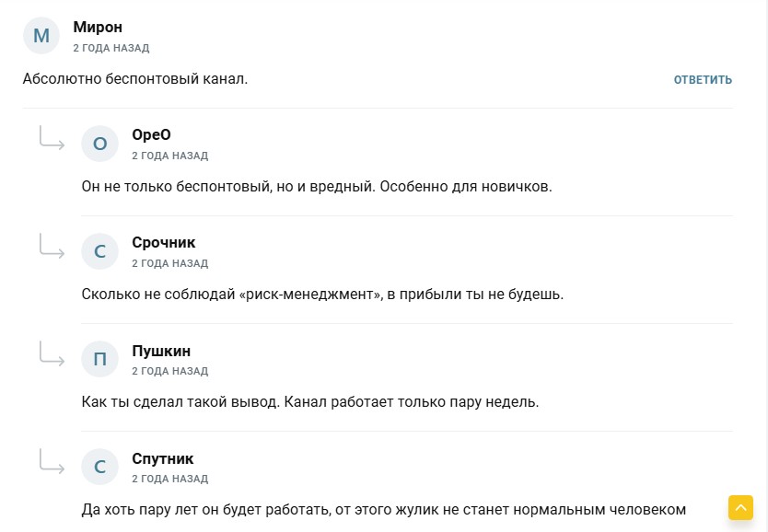The width and height of the screenshot is (768, 532).
Task: Click the reply arrow beside Пушкин's comment
Action: 52,353
